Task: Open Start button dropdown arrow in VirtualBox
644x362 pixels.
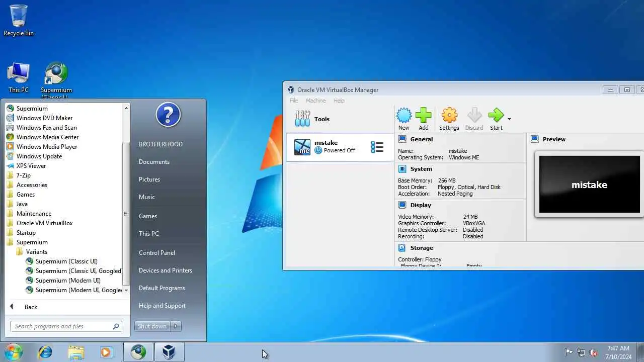Action: coord(509,119)
